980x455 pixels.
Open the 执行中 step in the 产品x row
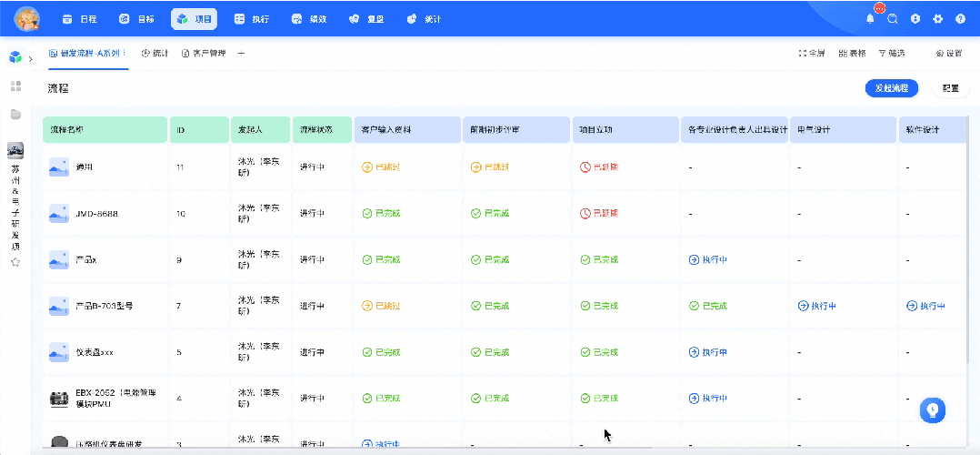pos(708,259)
